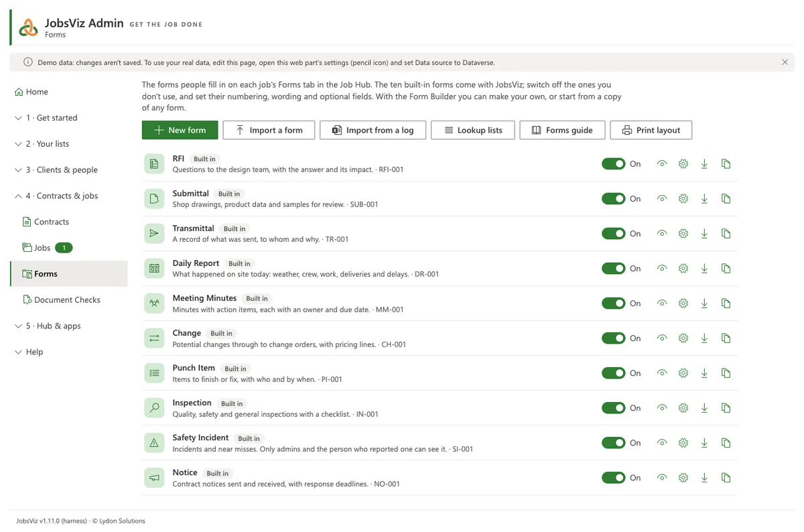The width and height of the screenshot is (804, 532).
Task: Disable the Meeting Minutes toggle
Action: 613,303
